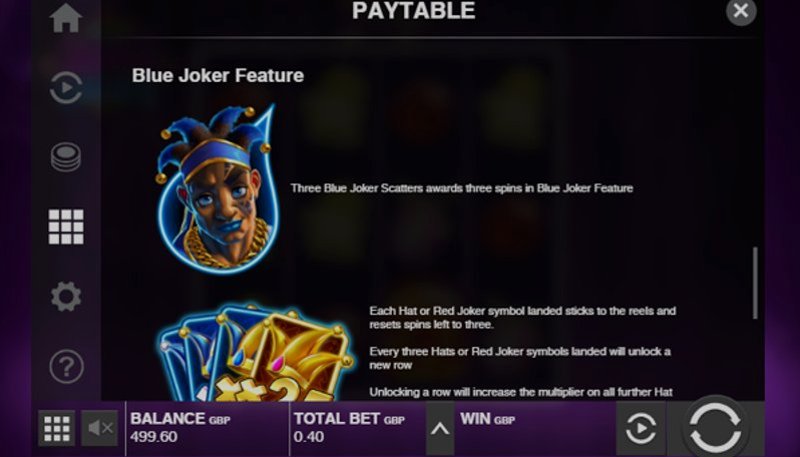Screen dimensions: 800x457
Task: Expand total bet with up chevron
Action: click(x=440, y=429)
